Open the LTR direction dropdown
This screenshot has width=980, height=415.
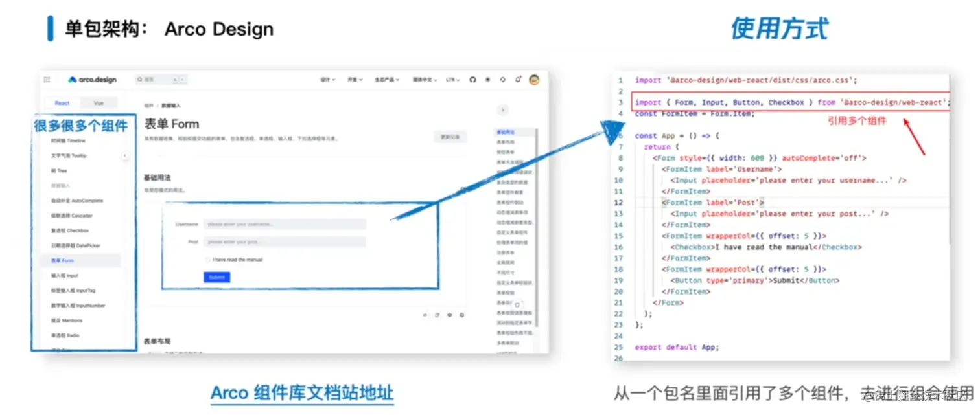coord(453,80)
